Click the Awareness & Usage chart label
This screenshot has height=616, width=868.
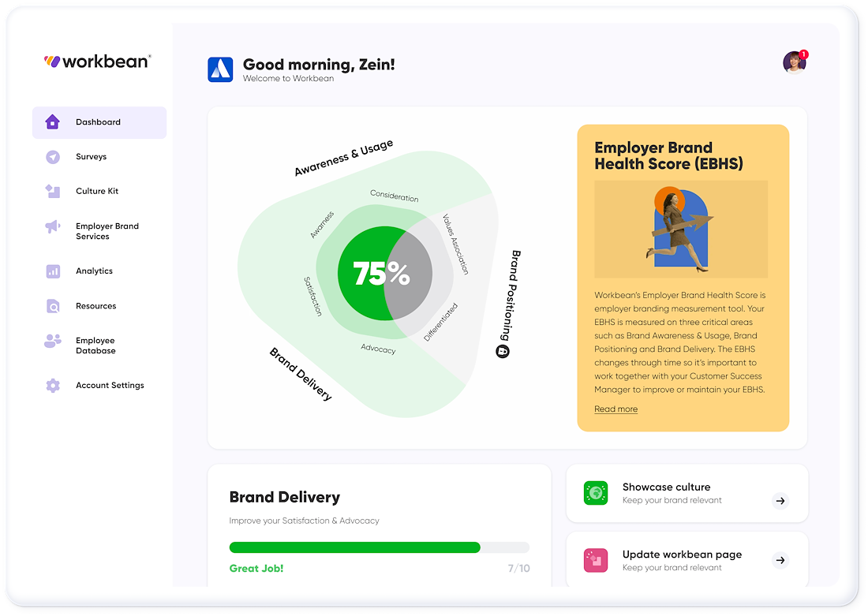click(344, 158)
